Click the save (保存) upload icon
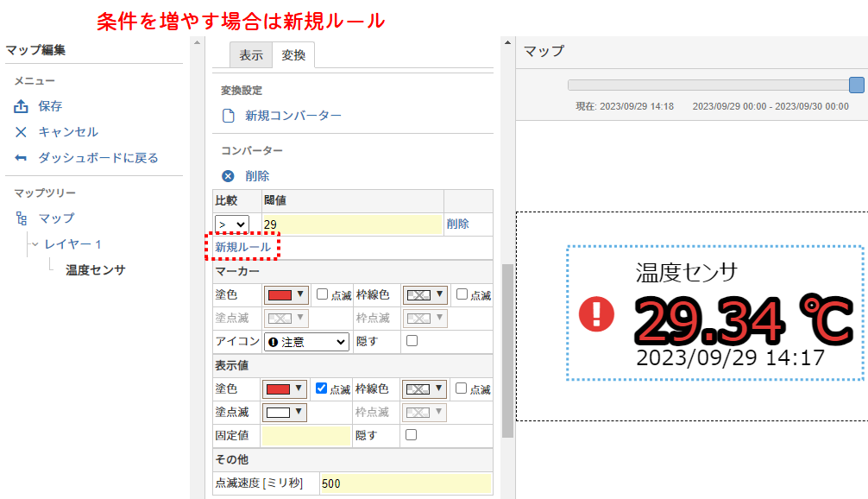Screen dimensions: 868x499 point(21,106)
